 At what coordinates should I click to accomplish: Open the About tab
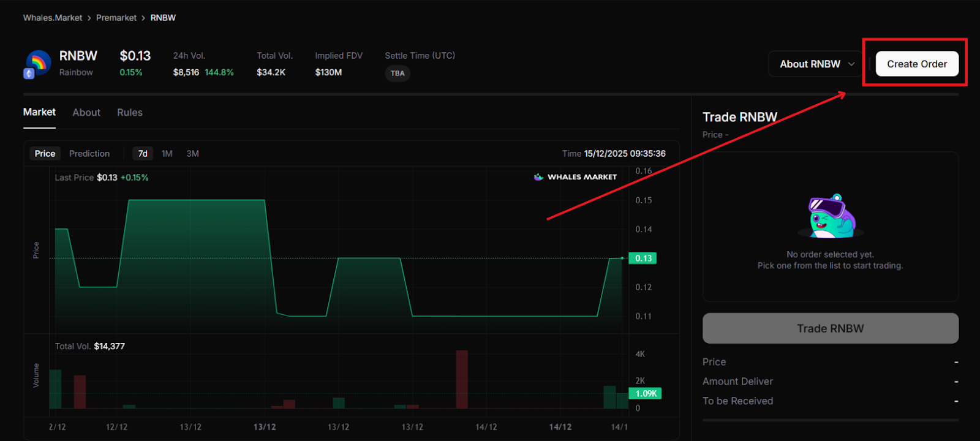point(86,113)
